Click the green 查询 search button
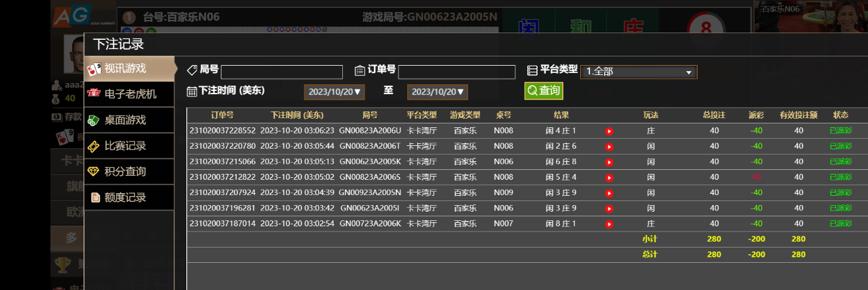Viewport: 868px width, 290px height. pos(543,91)
